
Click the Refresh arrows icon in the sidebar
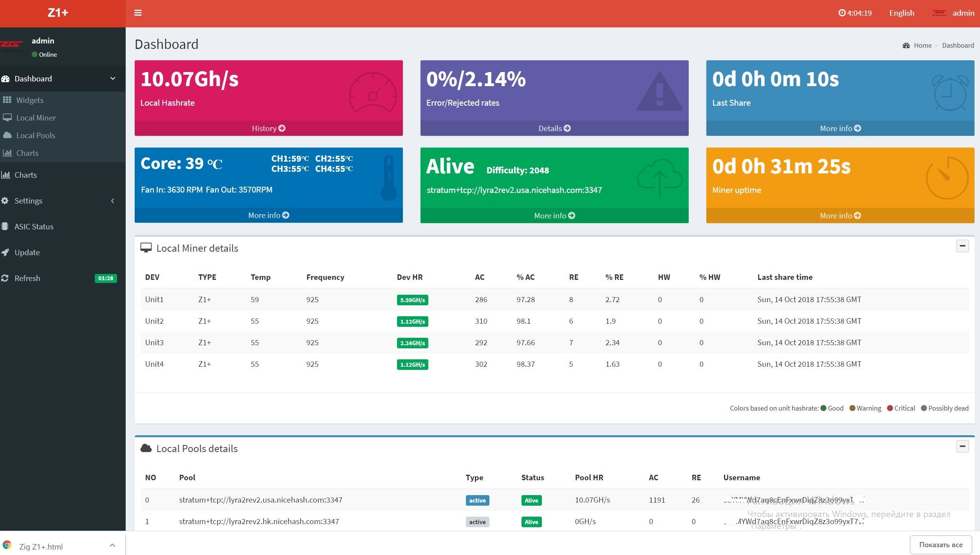5,278
